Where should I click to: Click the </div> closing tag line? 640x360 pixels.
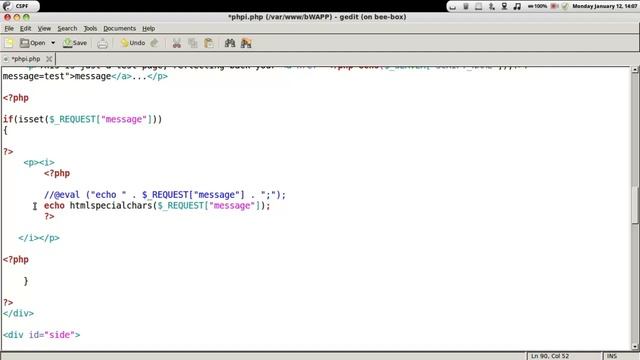[x=18, y=313]
